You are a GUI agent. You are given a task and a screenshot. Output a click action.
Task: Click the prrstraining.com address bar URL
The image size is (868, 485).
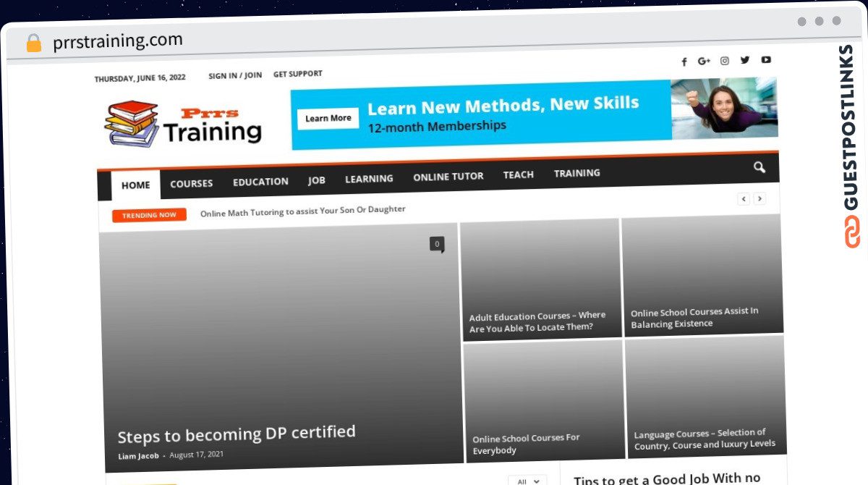tap(118, 41)
